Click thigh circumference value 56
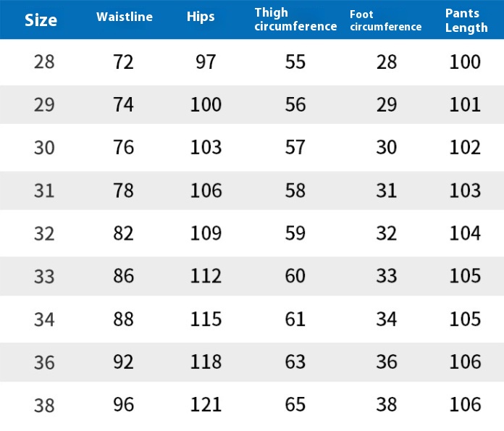Image resolution: width=504 pixels, height=431 pixels. [295, 105]
